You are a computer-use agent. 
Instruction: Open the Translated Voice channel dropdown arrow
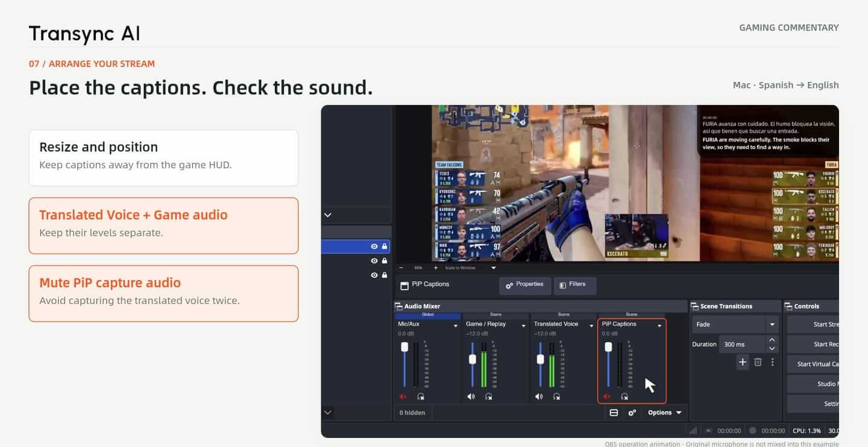[x=591, y=325]
